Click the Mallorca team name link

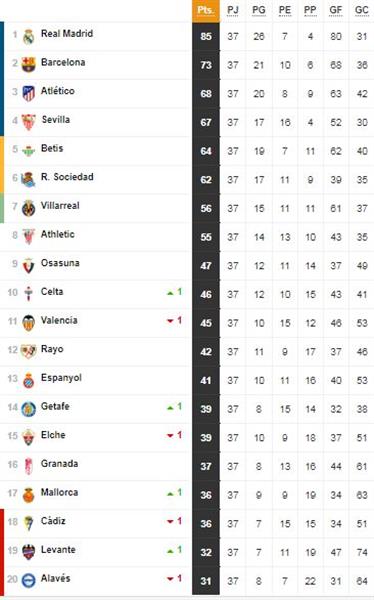pyautogui.click(x=59, y=492)
